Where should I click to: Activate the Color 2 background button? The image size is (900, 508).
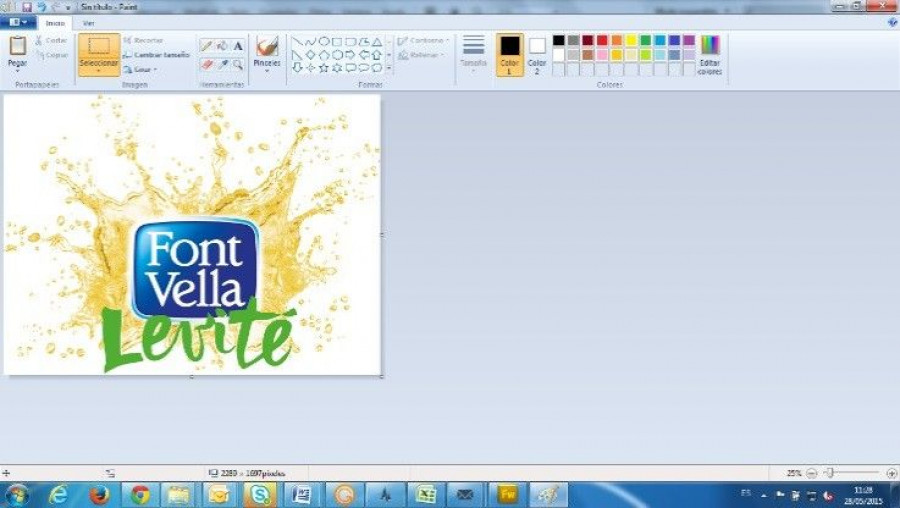pyautogui.click(x=537, y=55)
